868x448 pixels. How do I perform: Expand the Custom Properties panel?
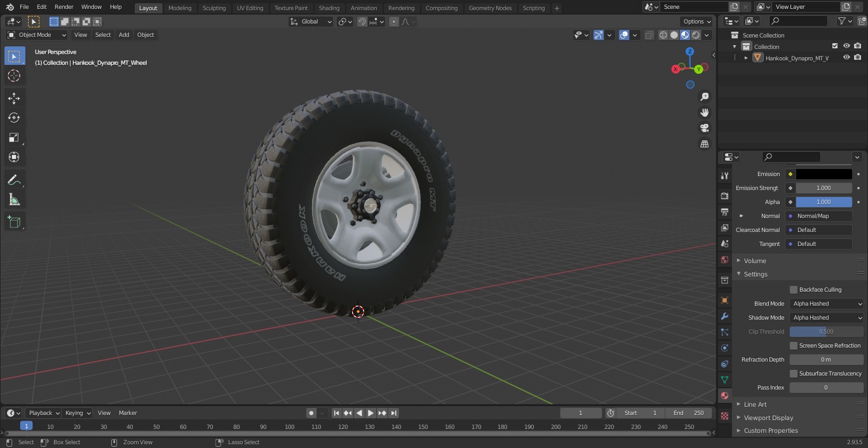click(771, 430)
